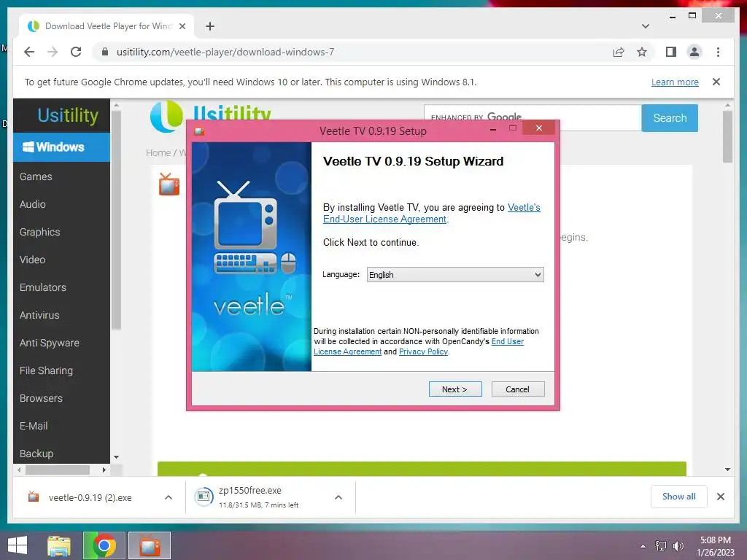The image size is (747, 560).
Task: Open Chrome profile avatar menu
Action: tap(694, 52)
